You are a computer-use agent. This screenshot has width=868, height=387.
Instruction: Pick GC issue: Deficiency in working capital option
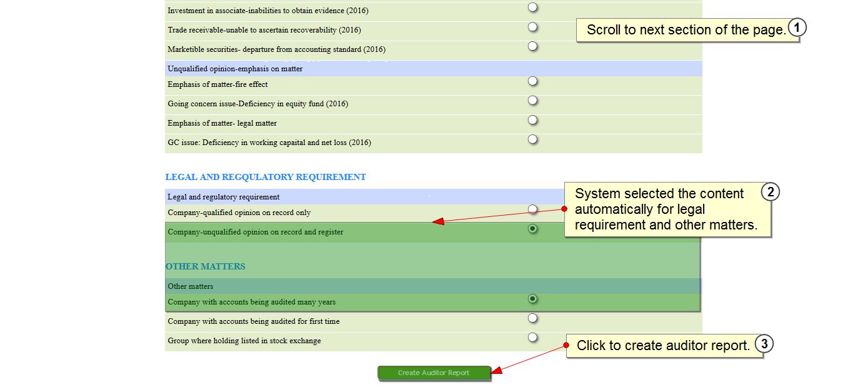pos(532,139)
